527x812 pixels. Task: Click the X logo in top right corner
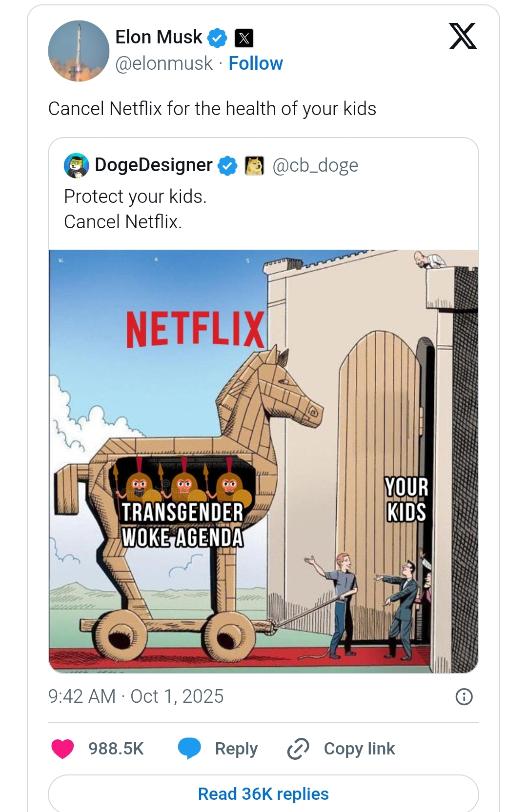click(463, 36)
